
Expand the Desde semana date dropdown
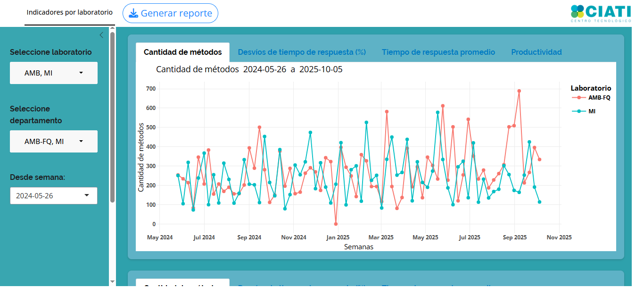54,195
